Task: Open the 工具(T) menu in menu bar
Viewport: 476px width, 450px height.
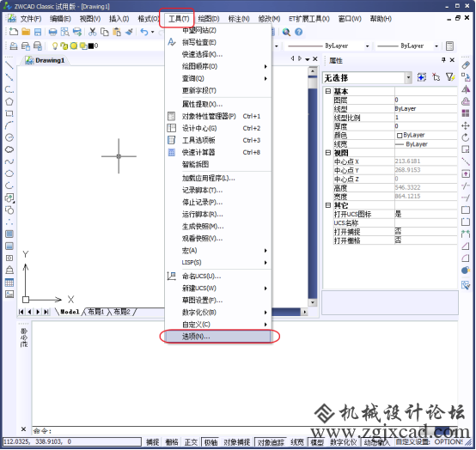Action: pyautogui.click(x=179, y=19)
